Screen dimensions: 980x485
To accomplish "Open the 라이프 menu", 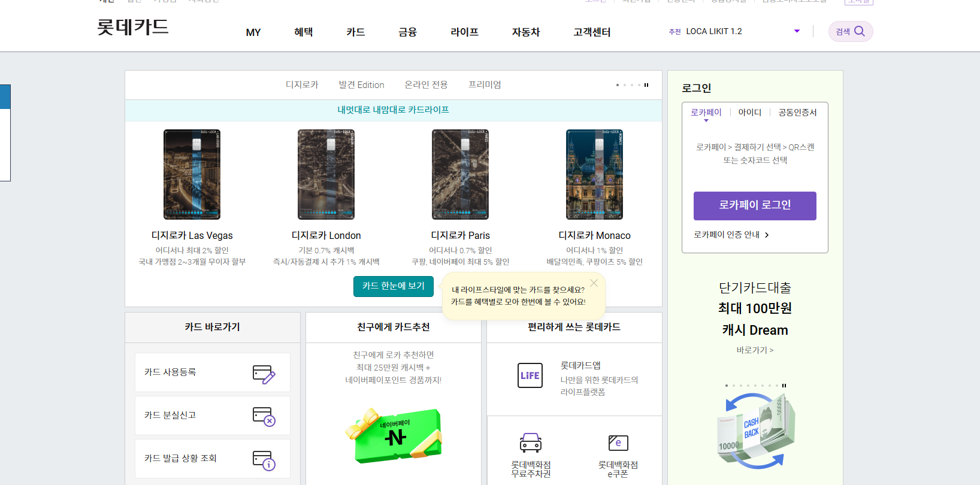I will tap(465, 32).
